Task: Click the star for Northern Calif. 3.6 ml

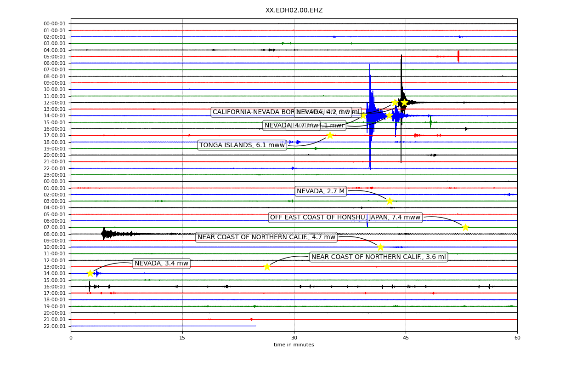Action: [x=267, y=267]
